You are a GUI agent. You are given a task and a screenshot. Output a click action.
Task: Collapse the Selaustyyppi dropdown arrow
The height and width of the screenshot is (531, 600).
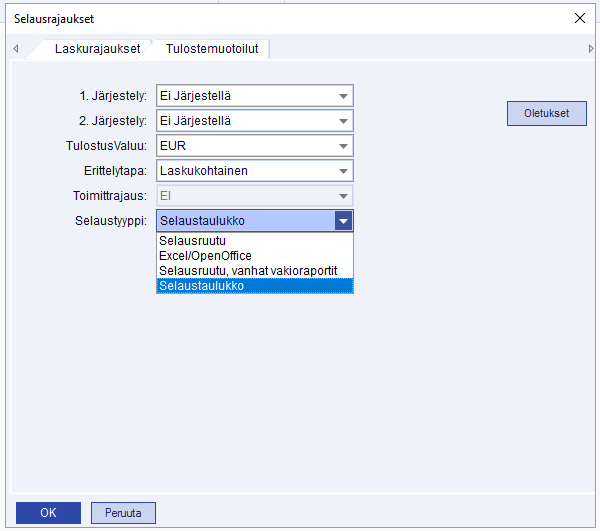[x=343, y=221]
